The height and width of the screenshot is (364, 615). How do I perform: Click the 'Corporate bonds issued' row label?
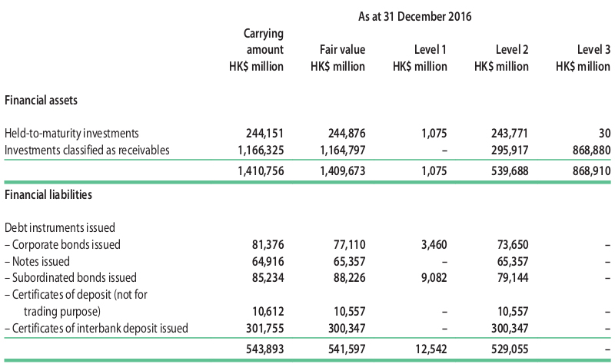[x=63, y=244]
